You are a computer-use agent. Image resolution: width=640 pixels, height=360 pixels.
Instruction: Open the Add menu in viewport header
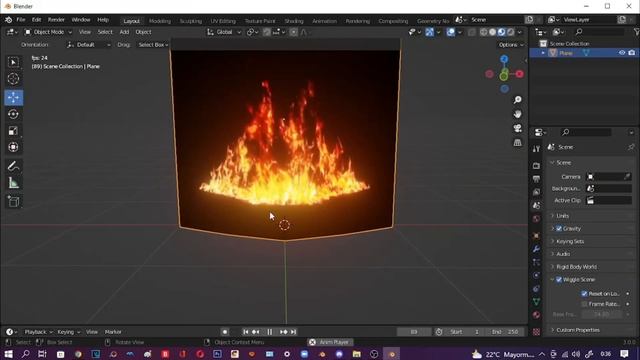tap(124, 32)
